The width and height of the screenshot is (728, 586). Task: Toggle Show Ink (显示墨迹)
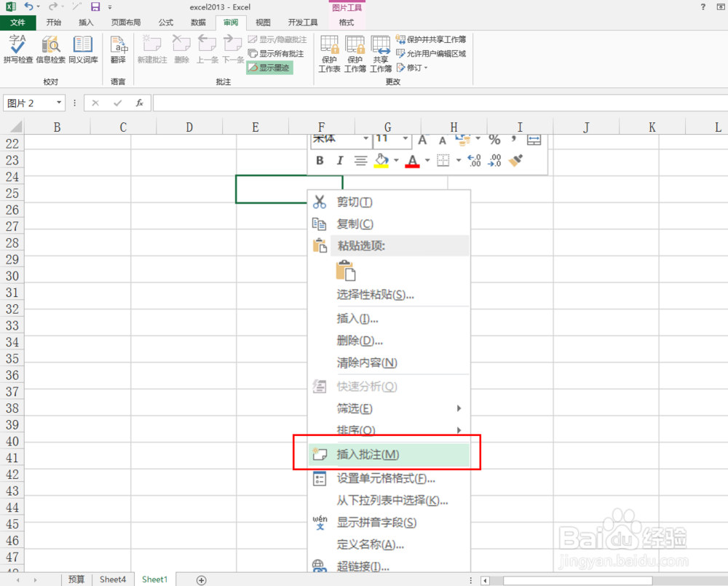tap(270, 66)
